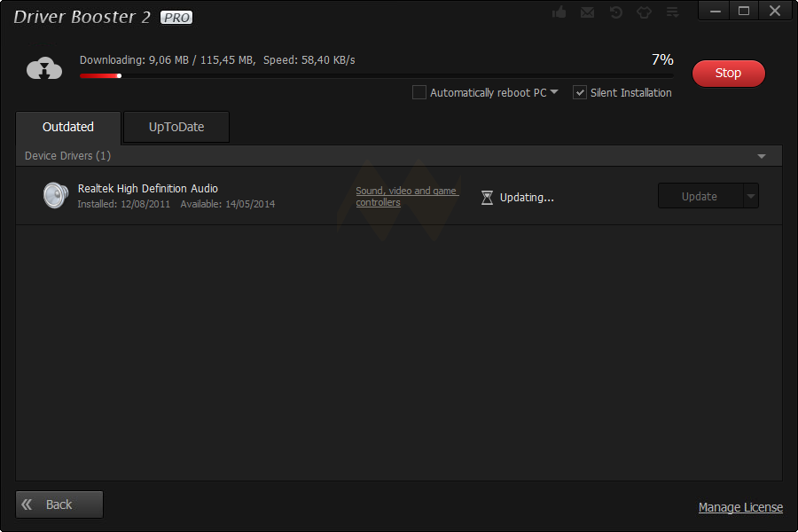Viewport: 798px width, 532px height.
Task: Click the Installed: 12/08/2011 date
Action: pyautogui.click(x=123, y=204)
